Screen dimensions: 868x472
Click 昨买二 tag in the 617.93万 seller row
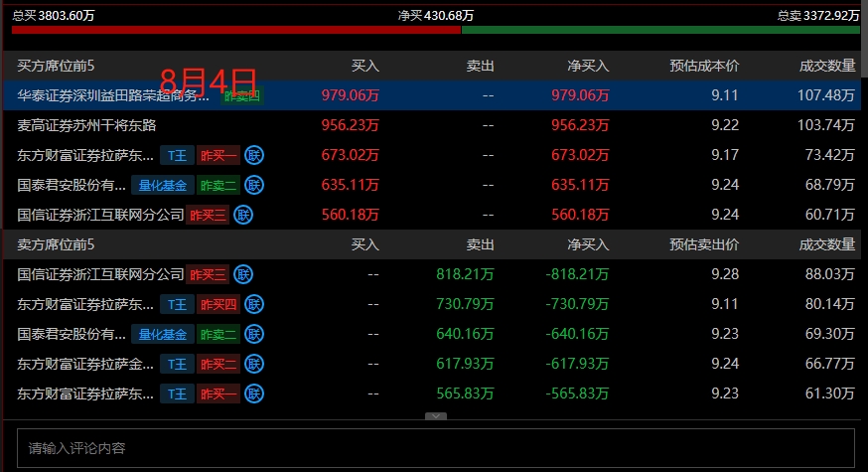(x=218, y=365)
